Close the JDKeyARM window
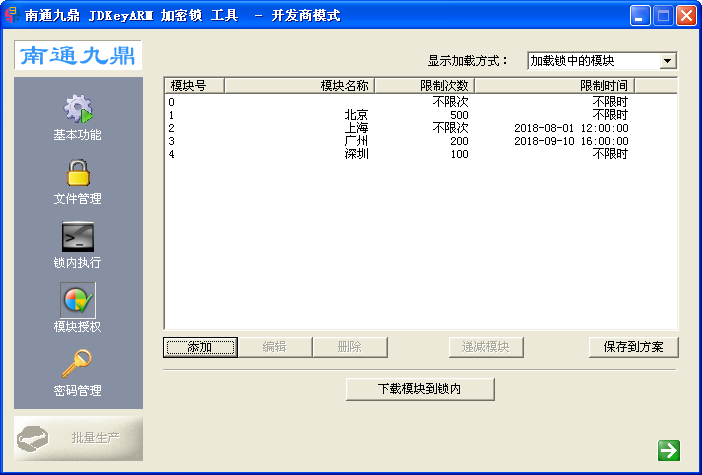Image resolution: width=702 pixels, height=475 pixels. click(x=686, y=16)
